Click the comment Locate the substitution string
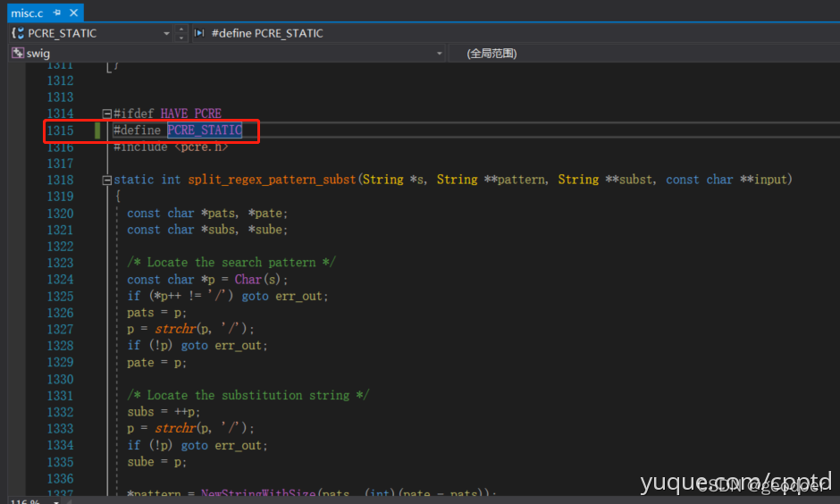This screenshot has height=504, width=840. click(x=248, y=395)
